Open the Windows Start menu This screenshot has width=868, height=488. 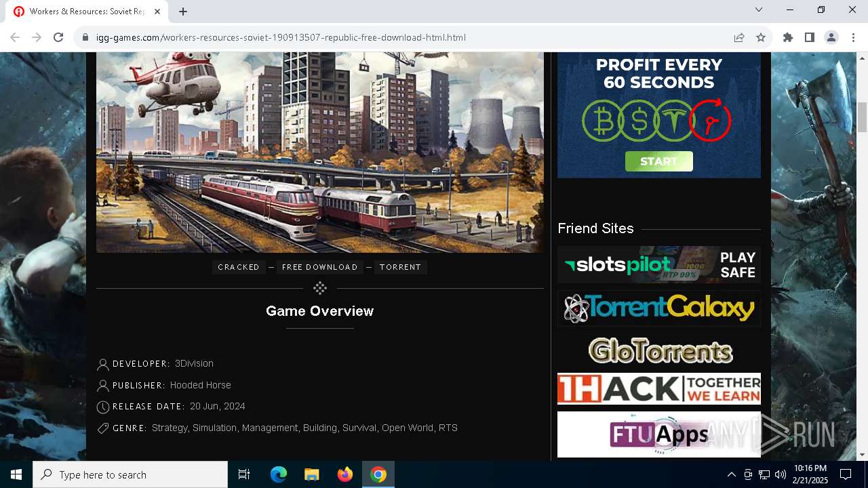pyautogui.click(x=16, y=474)
